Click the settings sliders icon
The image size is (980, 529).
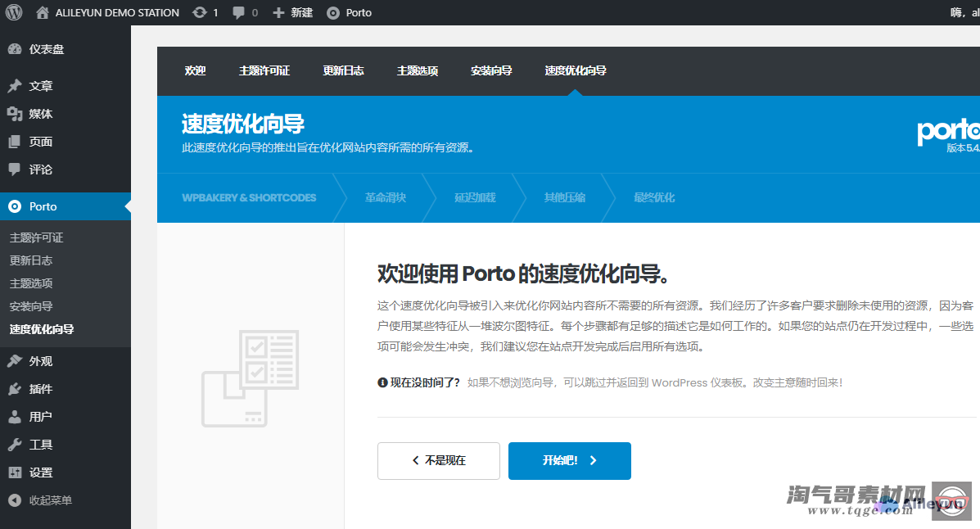(15, 472)
